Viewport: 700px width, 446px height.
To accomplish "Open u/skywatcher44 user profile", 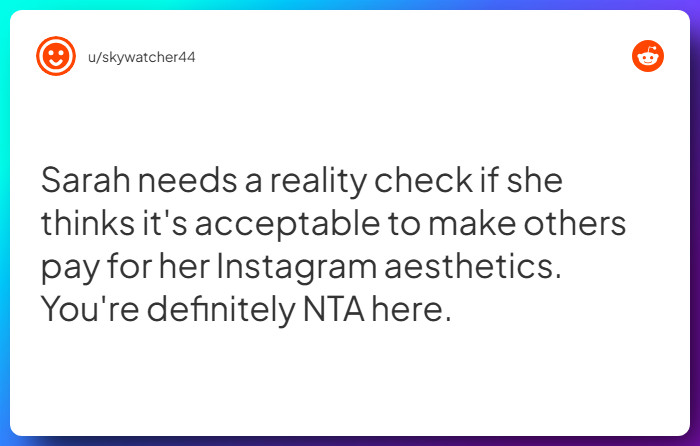I will click(x=142, y=57).
